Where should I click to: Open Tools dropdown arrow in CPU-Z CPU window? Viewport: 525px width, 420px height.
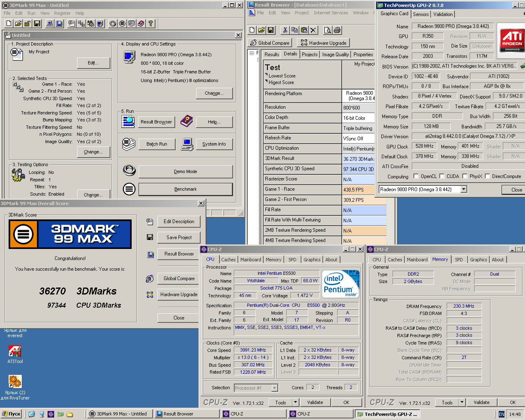(x=295, y=402)
